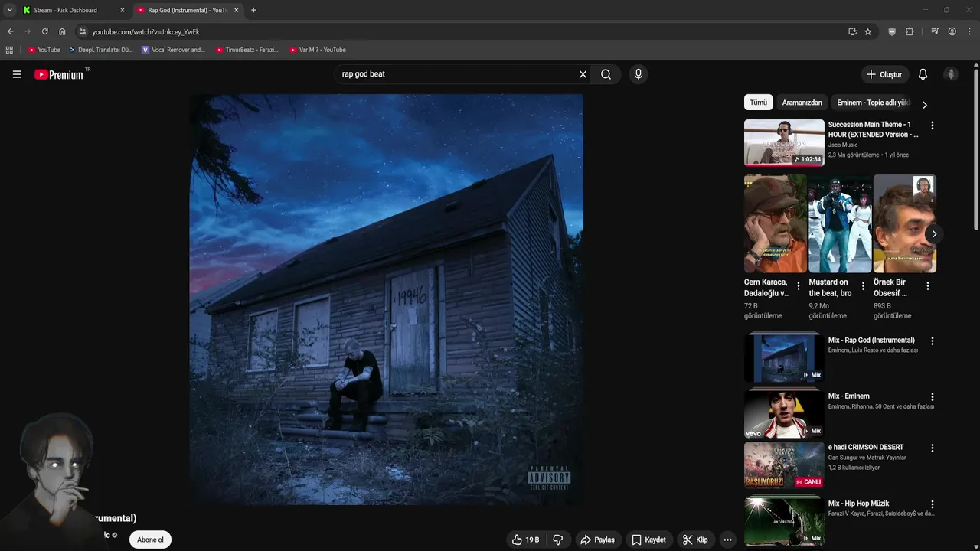Open options for Mix - Eminem
Viewport: 980px width, 551px height.
pyautogui.click(x=932, y=397)
